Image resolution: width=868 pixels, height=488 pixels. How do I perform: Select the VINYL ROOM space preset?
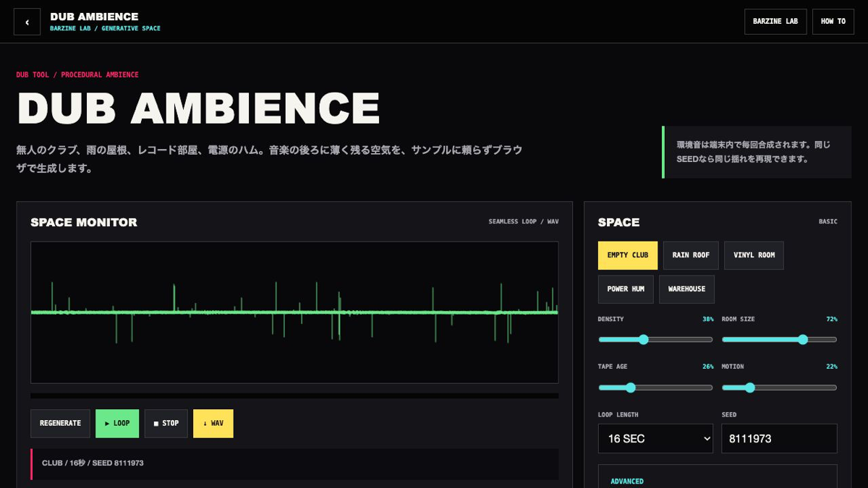tap(754, 255)
